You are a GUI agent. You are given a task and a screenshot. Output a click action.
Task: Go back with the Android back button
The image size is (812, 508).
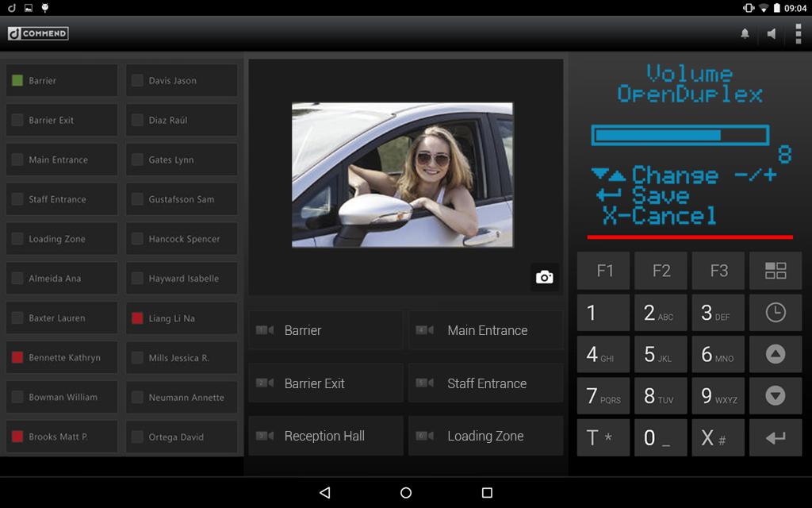pyautogui.click(x=324, y=492)
